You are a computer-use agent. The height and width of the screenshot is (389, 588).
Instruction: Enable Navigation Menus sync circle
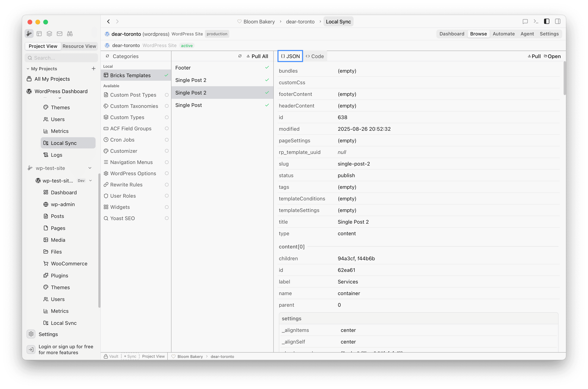(167, 162)
